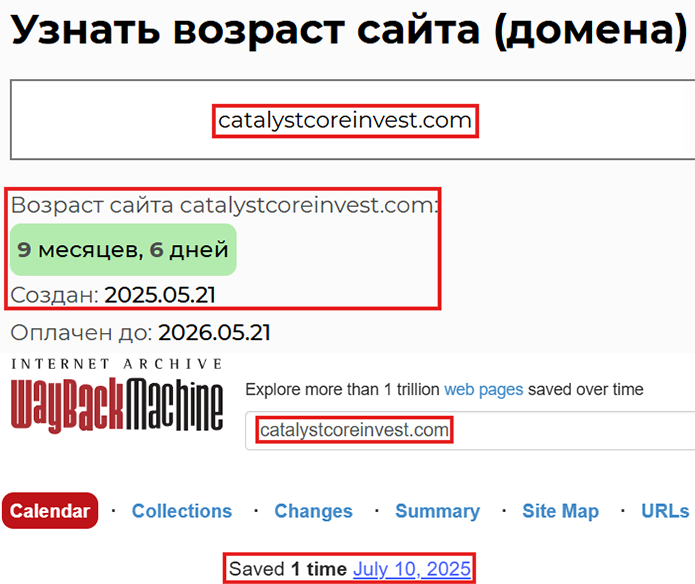Select the Calendar tab
Image resolution: width=695 pixels, height=584 pixels.
[x=50, y=511]
